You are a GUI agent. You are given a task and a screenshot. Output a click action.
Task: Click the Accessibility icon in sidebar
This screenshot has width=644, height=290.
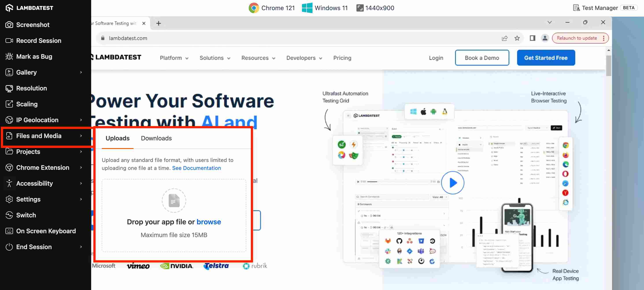tap(9, 183)
